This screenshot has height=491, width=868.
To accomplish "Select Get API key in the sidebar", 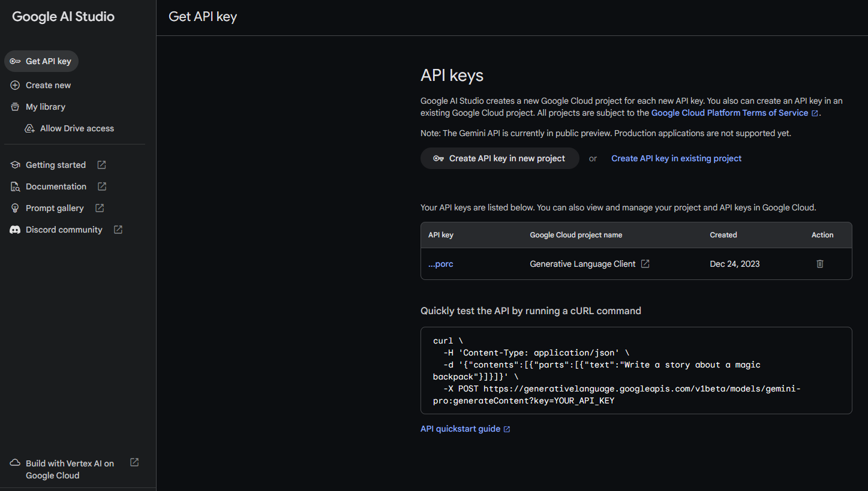I will (41, 61).
